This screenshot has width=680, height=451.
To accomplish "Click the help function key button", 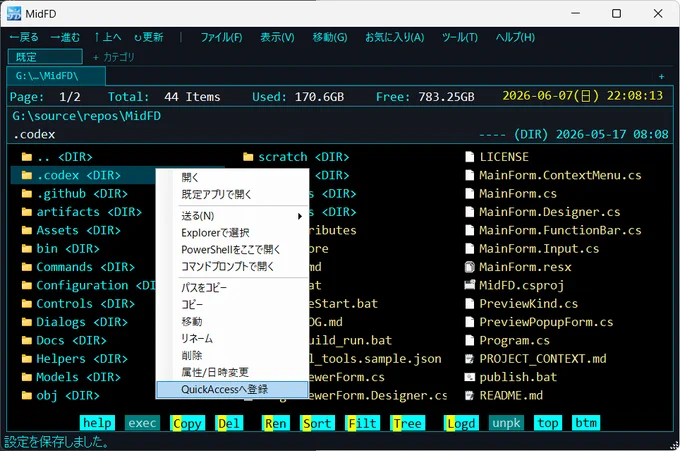I will point(97,423).
